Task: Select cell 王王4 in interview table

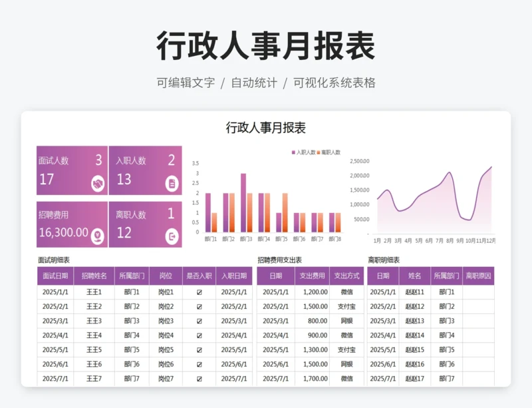Action: coord(94,335)
